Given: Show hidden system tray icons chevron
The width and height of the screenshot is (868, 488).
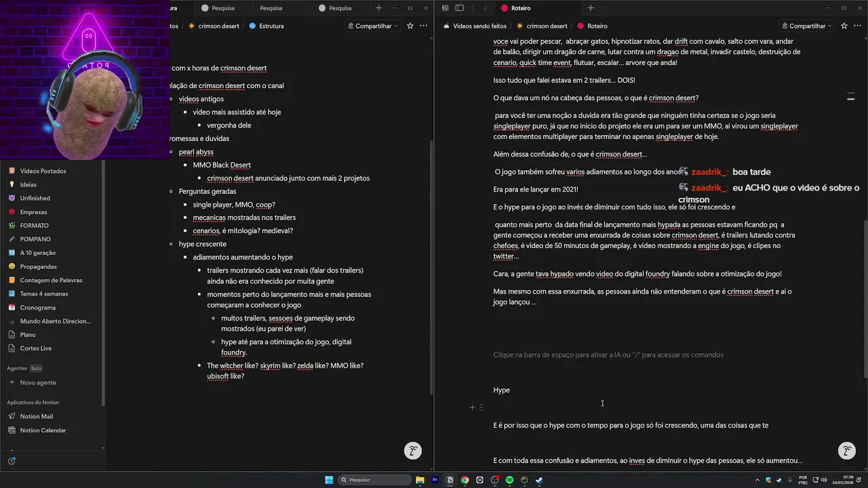Looking at the screenshot, I should [757, 480].
